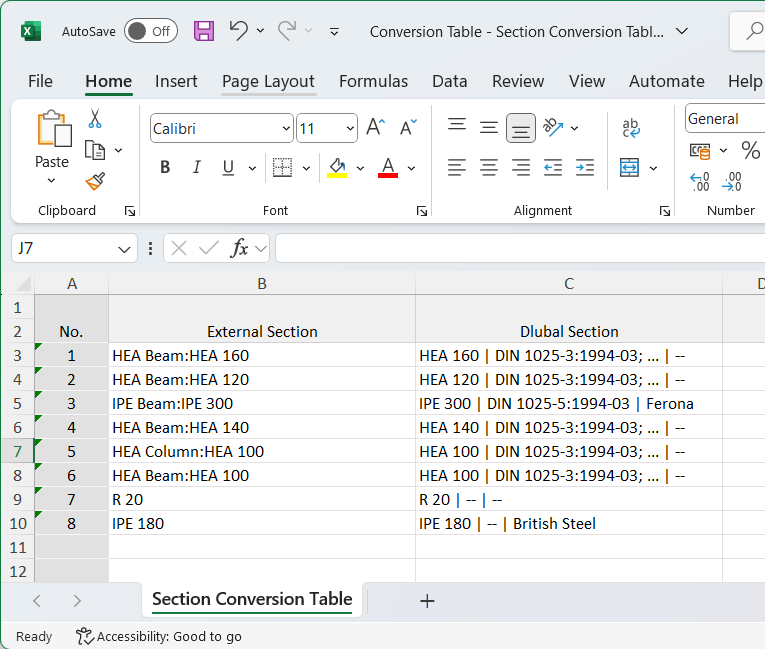Click the Paste clipboard icon
This screenshot has width=765, height=649.
pos(54,128)
